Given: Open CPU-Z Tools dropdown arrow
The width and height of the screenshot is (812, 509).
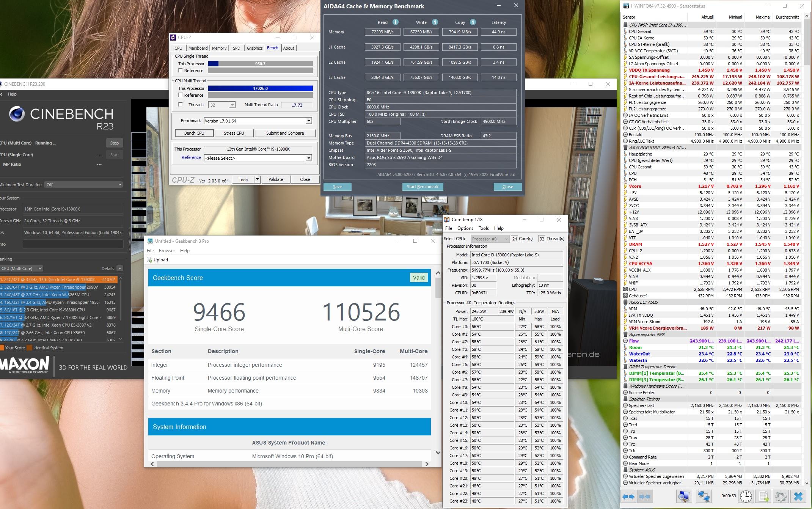Looking at the screenshot, I should 257,179.
